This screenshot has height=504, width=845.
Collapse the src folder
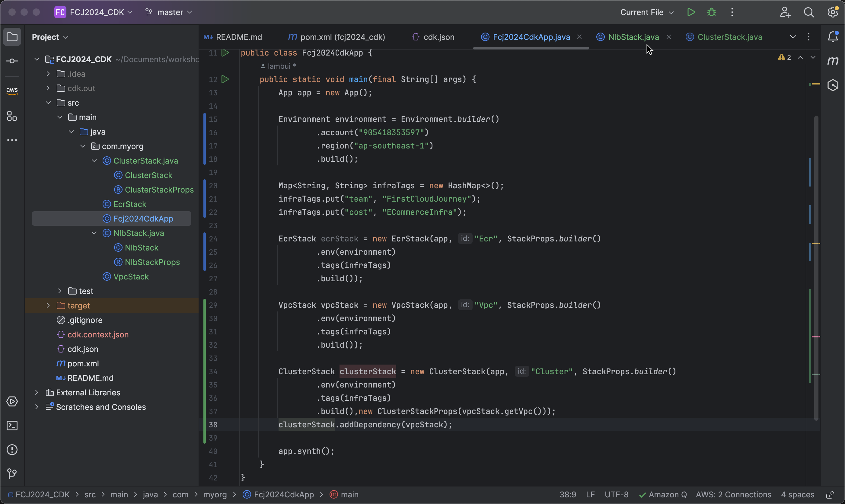pyautogui.click(x=48, y=103)
